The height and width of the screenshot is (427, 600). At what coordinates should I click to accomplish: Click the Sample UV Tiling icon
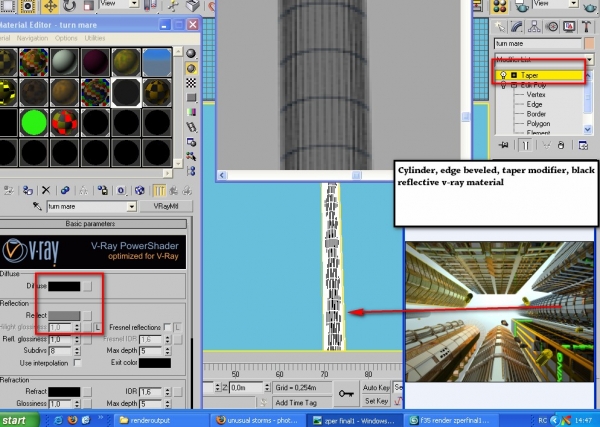(x=191, y=98)
